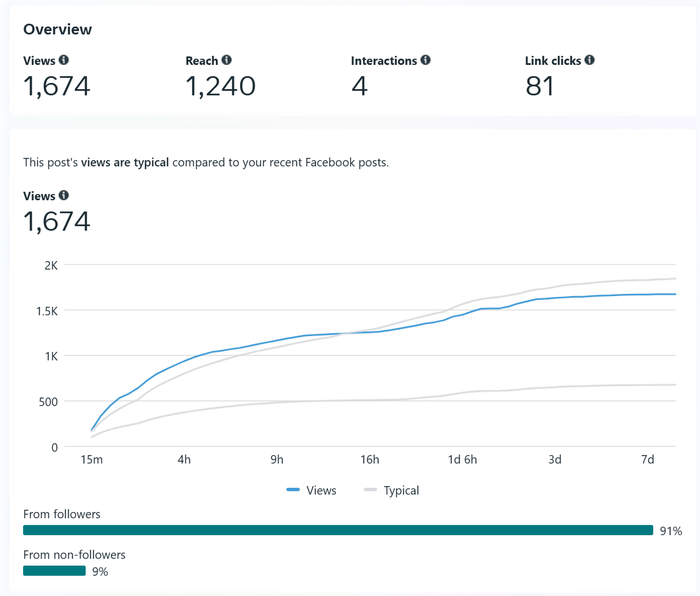Viewport: 700px width, 596px height.
Task: Select the 4h time axis label
Action: (x=184, y=460)
